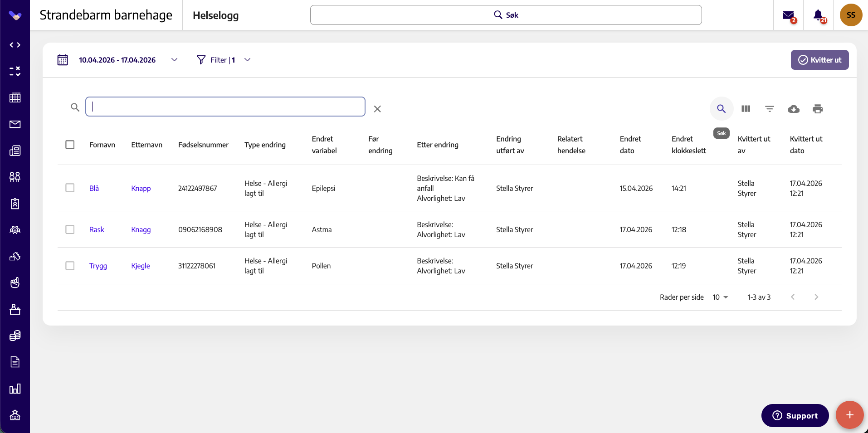Expand the sidebar with the angle brackets icon
The width and height of the screenshot is (868, 433).
[15, 45]
